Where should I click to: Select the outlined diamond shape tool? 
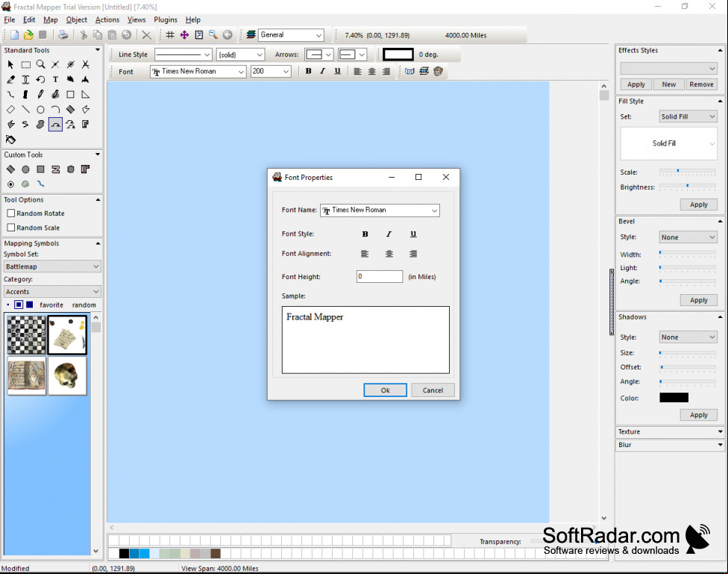[10, 110]
